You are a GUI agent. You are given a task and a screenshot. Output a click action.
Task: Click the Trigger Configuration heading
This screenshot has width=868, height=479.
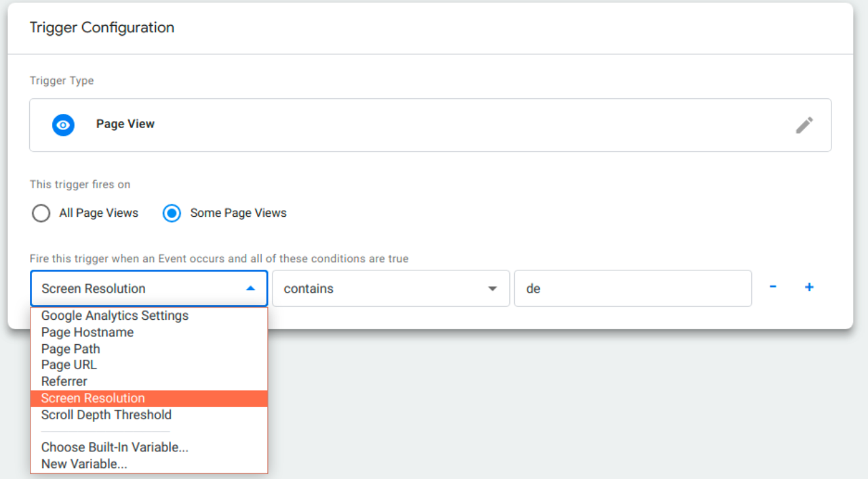[102, 28]
